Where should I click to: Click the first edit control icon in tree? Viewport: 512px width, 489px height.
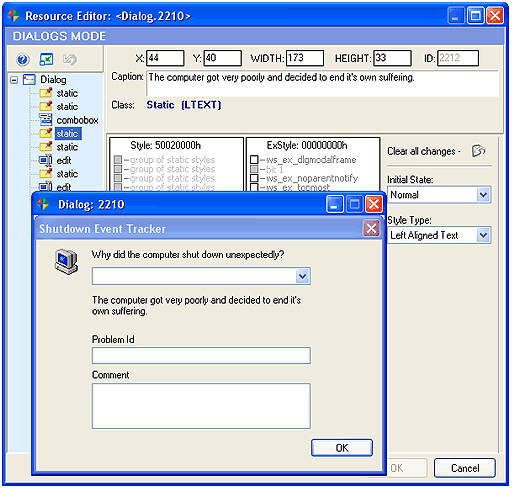click(x=45, y=160)
